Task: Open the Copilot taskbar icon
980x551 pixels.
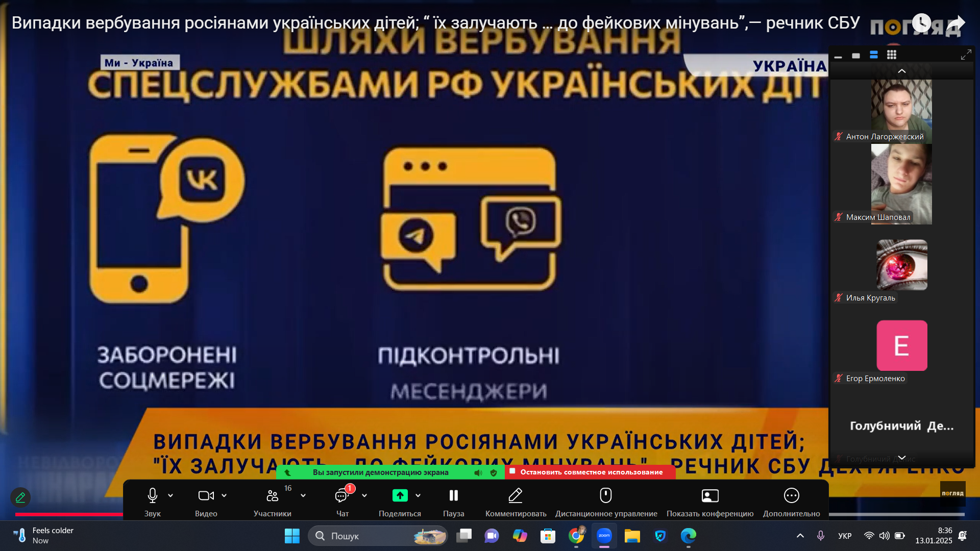Action: click(520, 536)
